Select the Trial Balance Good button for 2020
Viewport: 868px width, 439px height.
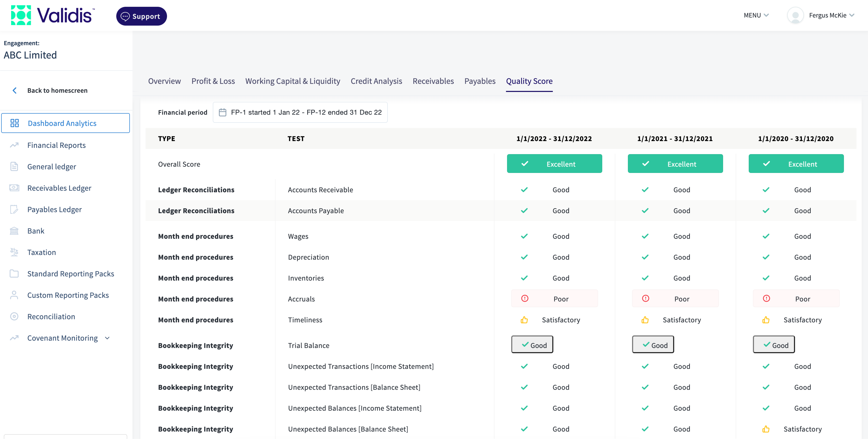point(774,344)
